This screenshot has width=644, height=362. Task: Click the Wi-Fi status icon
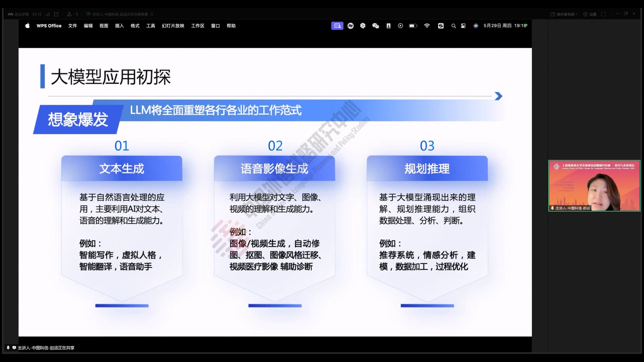click(x=427, y=26)
